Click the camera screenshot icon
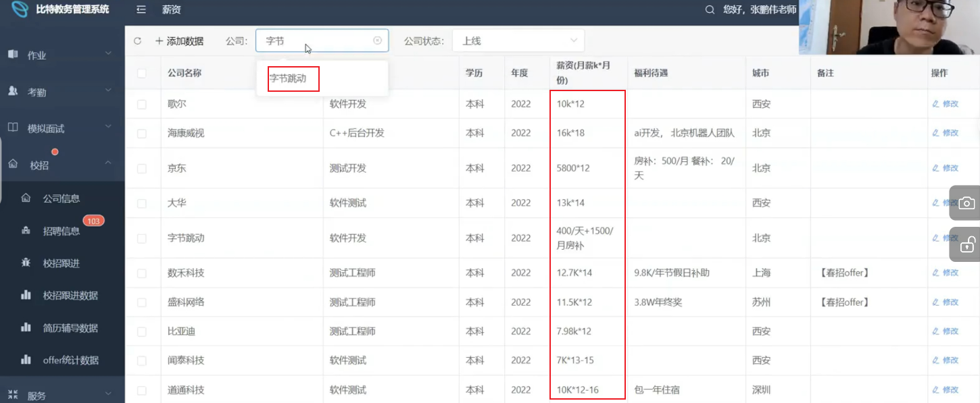The image size is (980, 403). (966, 203)
